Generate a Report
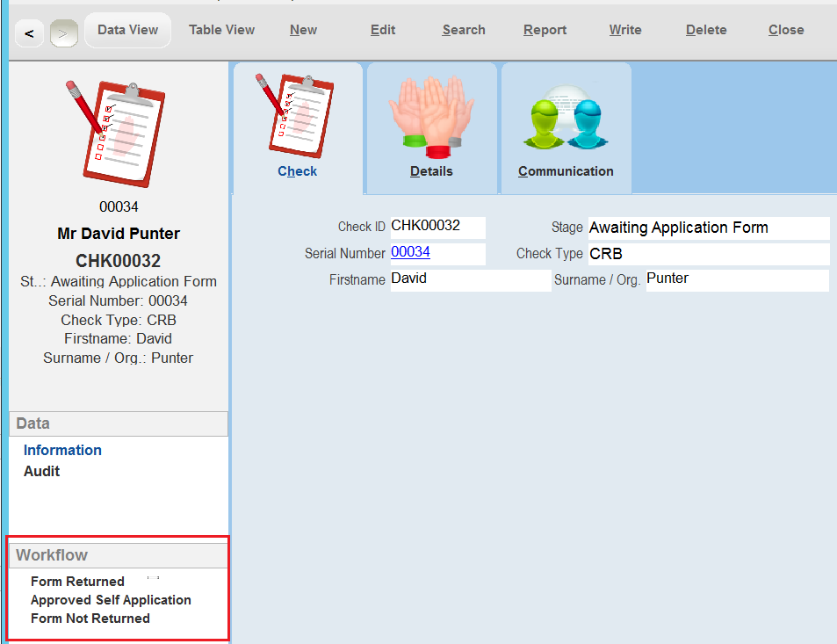Viewport: 837px width, 644px height. (x=545, y=29)
